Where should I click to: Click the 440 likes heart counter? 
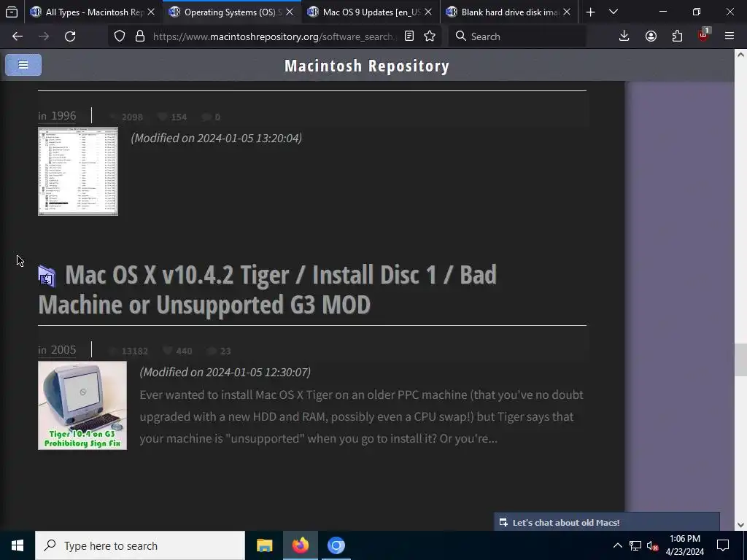(x=177, y=351)
